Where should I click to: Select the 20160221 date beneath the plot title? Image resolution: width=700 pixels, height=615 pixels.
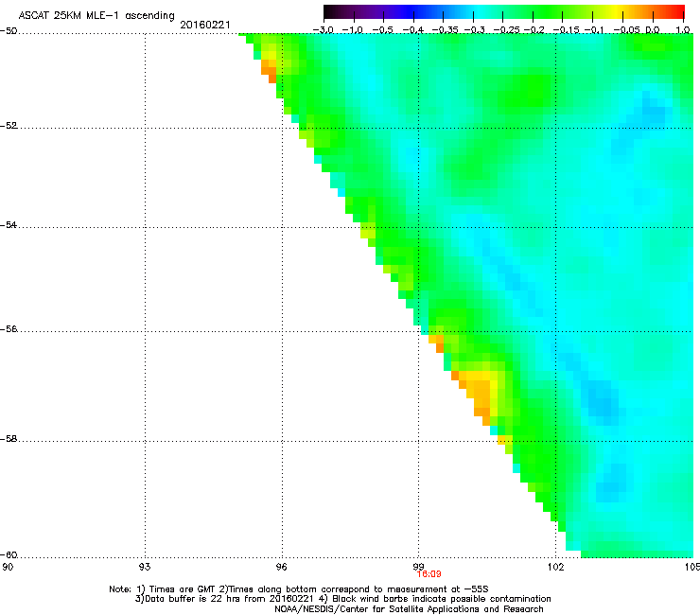coord(205,25)
